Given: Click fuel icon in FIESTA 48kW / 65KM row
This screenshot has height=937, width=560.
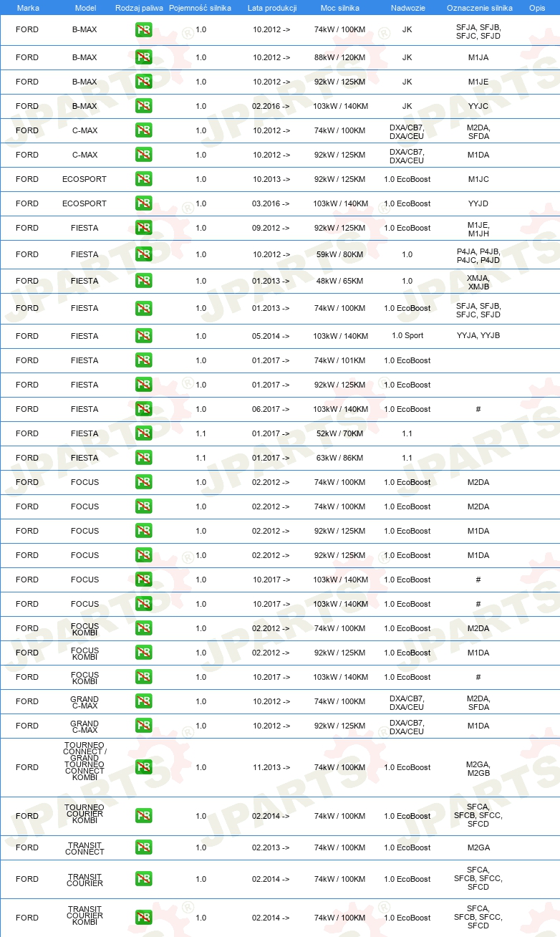Looking at the screenshot, I should click(x=144, y=281).
